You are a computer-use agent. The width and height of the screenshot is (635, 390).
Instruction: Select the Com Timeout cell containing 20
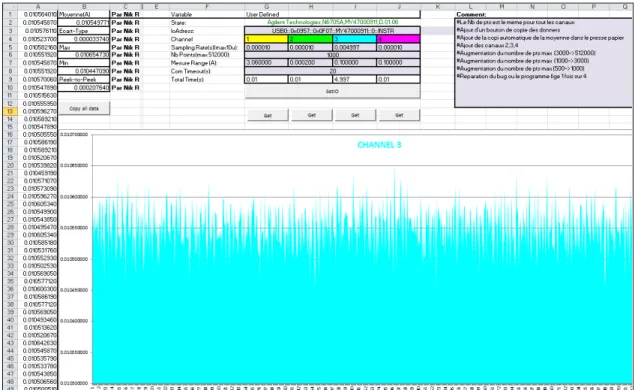pos(332,71)
